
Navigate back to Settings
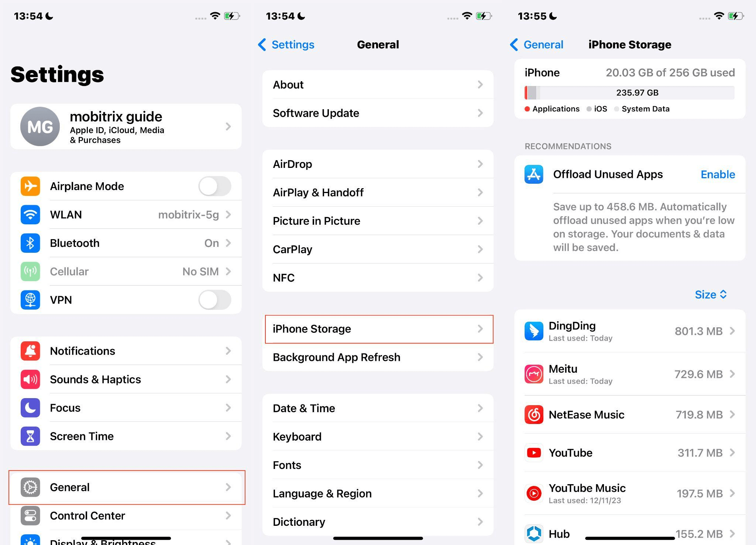286,45
